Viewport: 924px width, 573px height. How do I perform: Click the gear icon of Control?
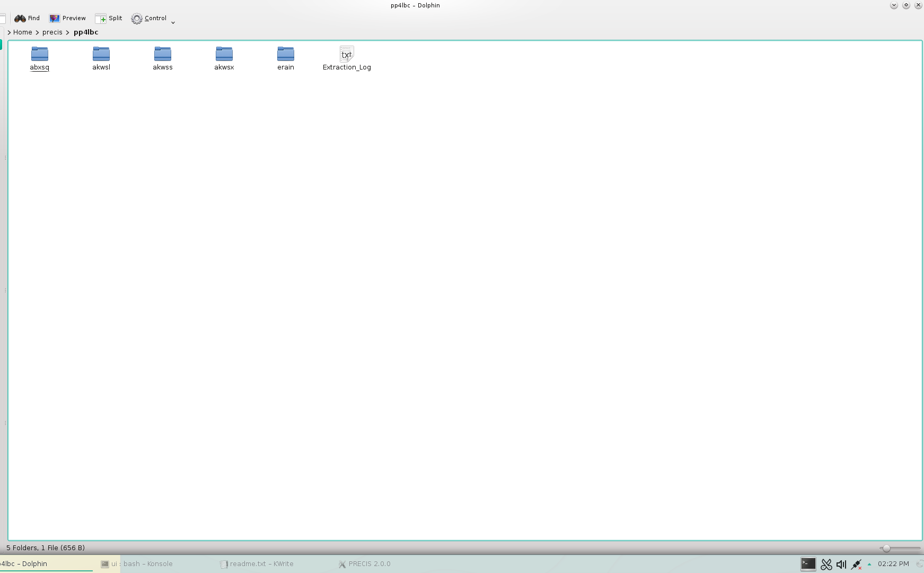(x=137, y=19)
